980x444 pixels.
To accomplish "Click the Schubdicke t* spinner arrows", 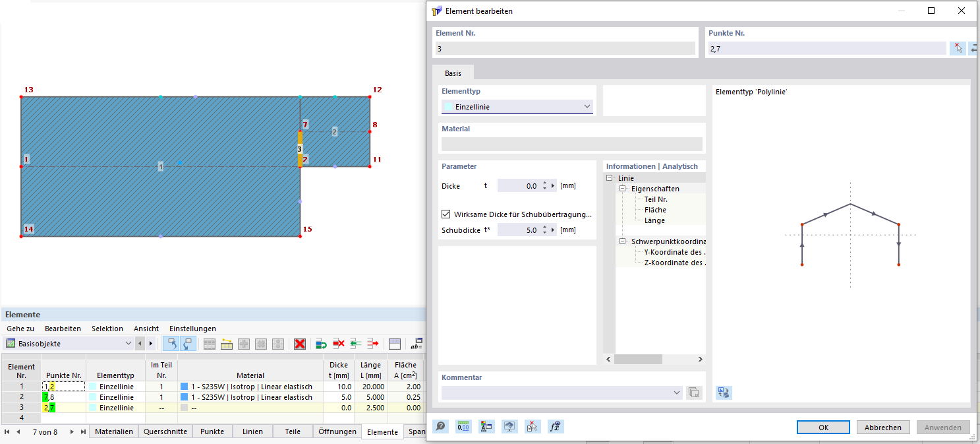I will coord(544,230).
